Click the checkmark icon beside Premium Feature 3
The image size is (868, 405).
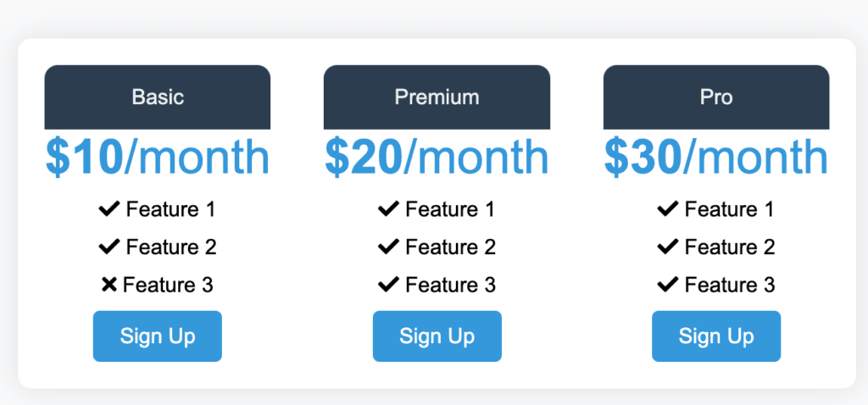point(388,285)
